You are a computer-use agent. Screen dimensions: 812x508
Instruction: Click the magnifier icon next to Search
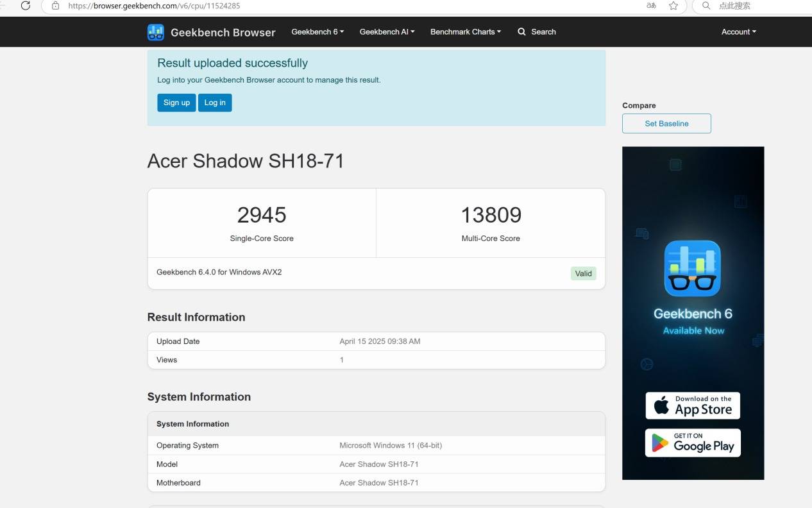click(521, 32)
